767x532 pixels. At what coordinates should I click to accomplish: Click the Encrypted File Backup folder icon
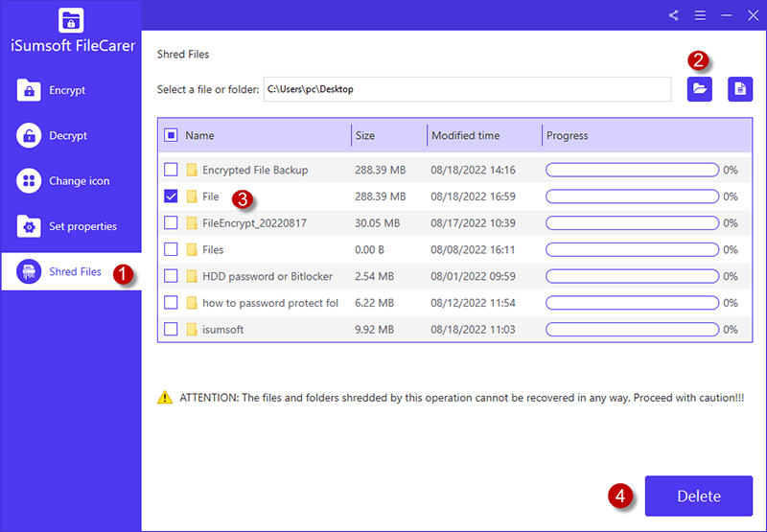[x=192, y=170]
